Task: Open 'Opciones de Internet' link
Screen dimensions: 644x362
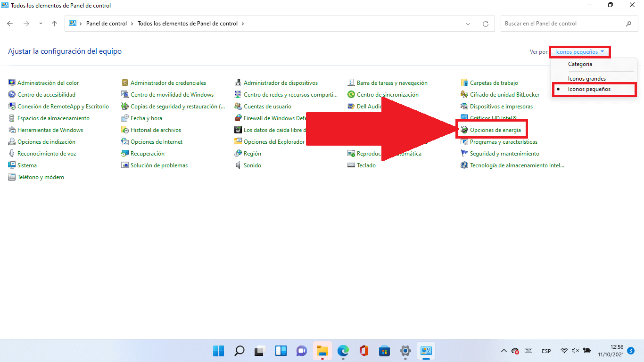Action: [157, 142]
